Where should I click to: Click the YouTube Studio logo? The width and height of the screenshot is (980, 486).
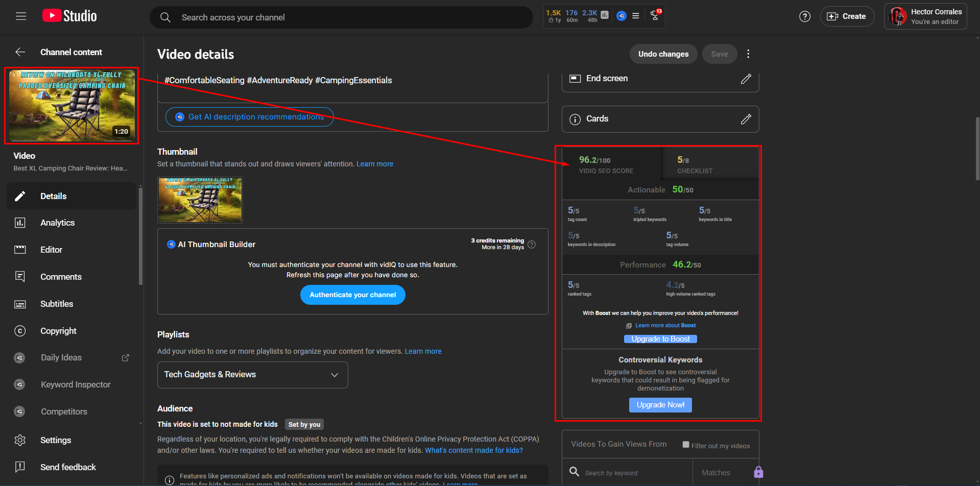70,16
